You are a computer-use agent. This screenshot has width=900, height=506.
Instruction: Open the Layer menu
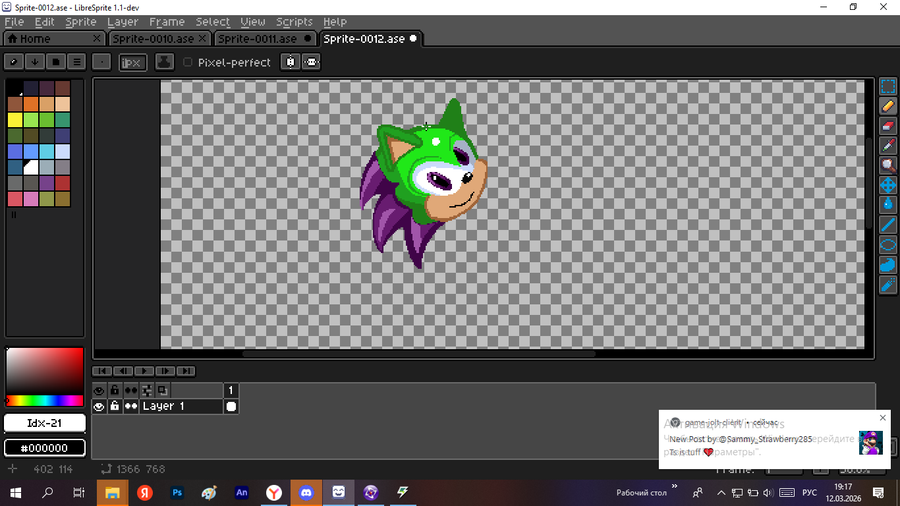pos(123,22)
